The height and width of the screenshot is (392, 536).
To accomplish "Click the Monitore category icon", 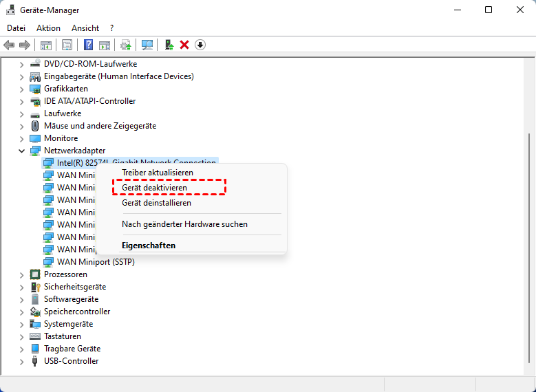I will tap(35, 138).
